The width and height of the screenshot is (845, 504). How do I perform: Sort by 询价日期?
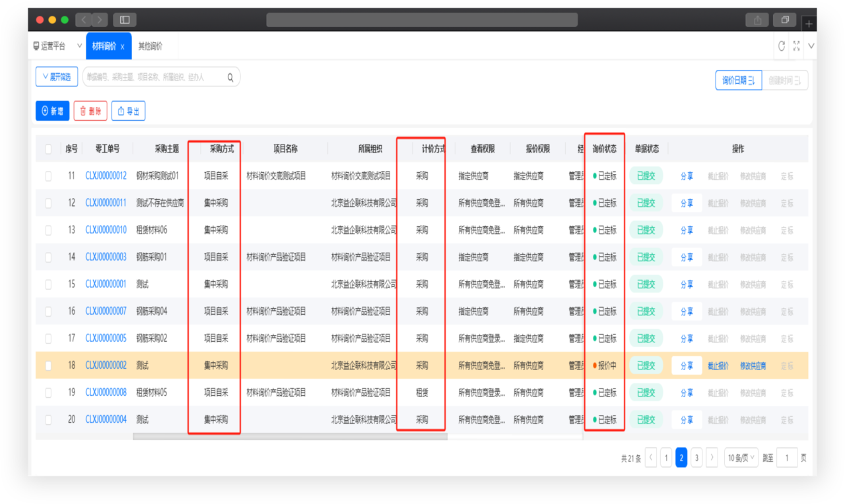(739, 80)
